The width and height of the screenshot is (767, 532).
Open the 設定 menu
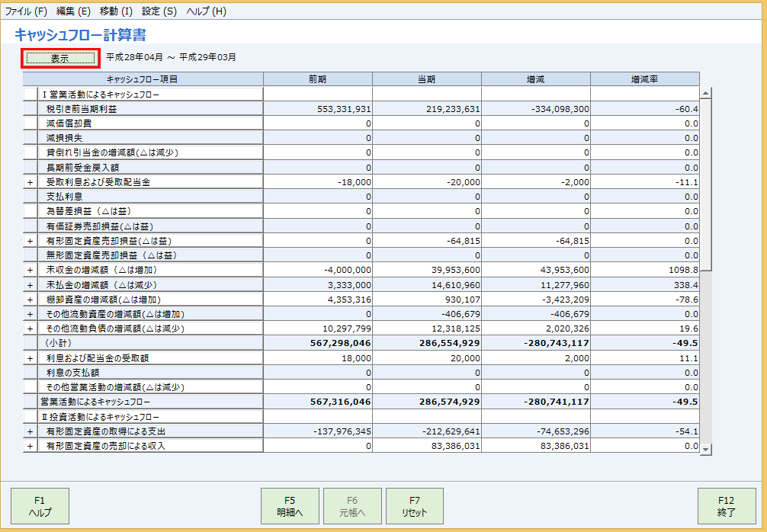[157, 11]
